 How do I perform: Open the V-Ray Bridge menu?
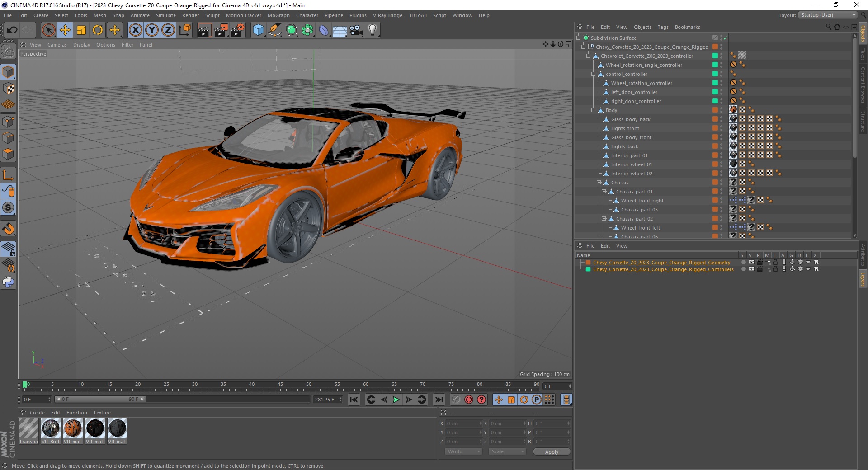point(387,15)
